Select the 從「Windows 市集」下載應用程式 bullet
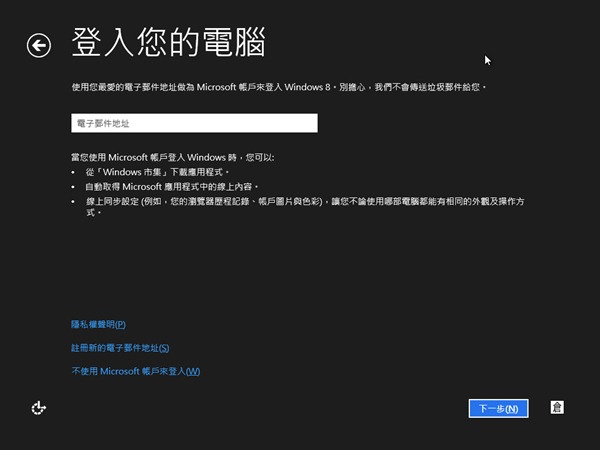This screenshot has width=600, height=450. [x=157, y=172]
